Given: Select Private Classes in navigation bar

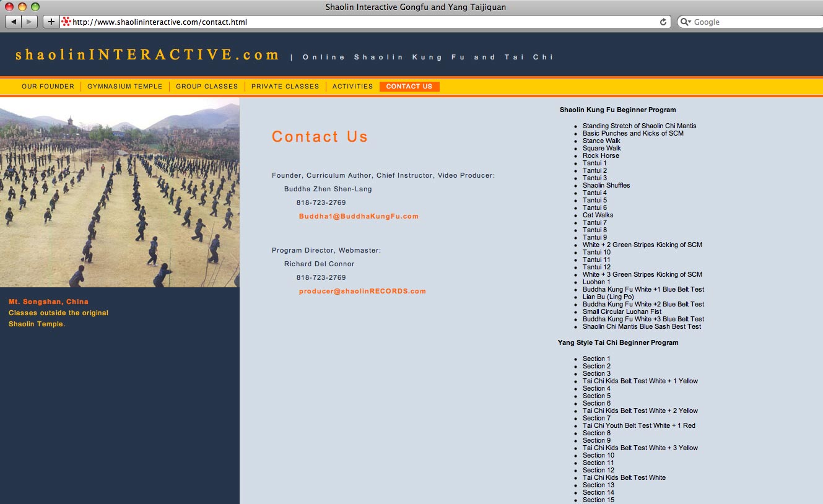Looking at the screenshot, I should (285, 87).
